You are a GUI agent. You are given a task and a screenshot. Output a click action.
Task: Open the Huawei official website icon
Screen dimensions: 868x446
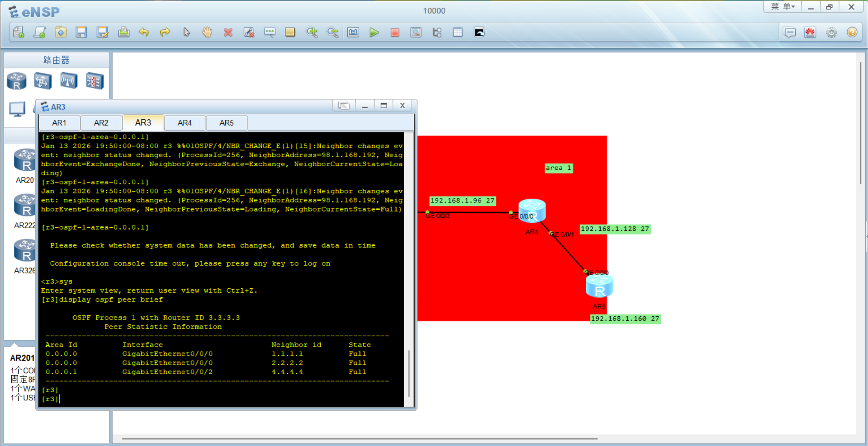click(810, 32)
